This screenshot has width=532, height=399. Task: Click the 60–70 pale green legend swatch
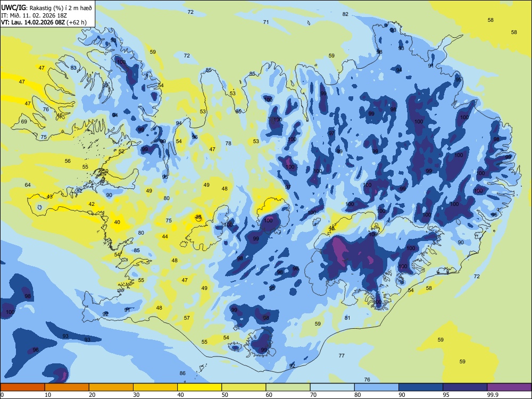pyautogui.click(x=288, y=387)
